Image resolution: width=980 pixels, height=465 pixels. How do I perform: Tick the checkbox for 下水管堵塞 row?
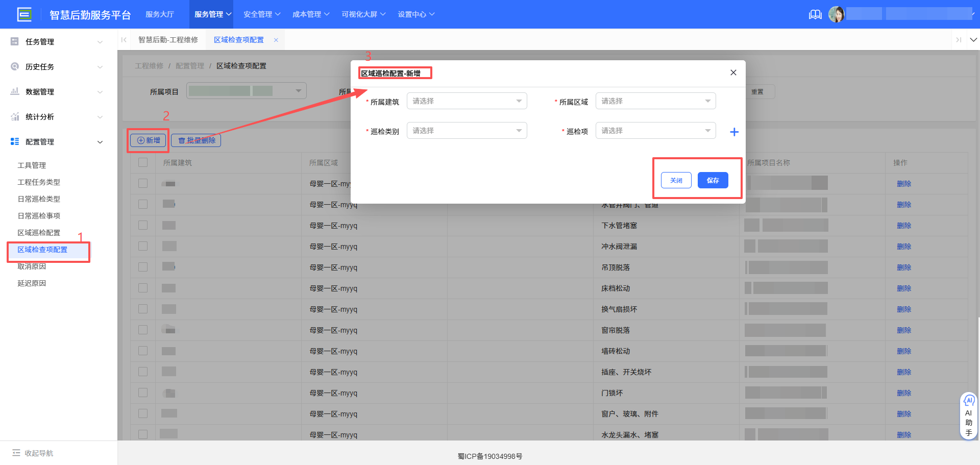pyautogui.click(x=143, y=225)
